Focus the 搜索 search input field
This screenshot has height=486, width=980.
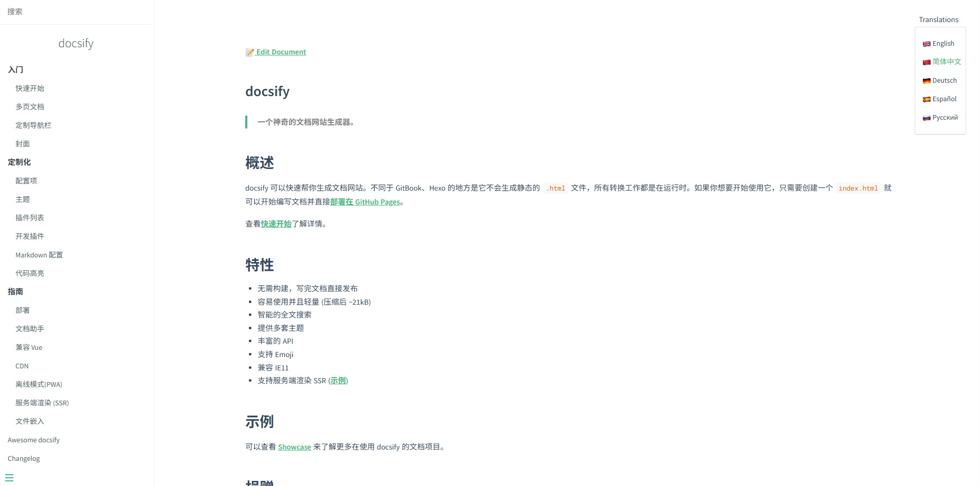click(77, 12)
